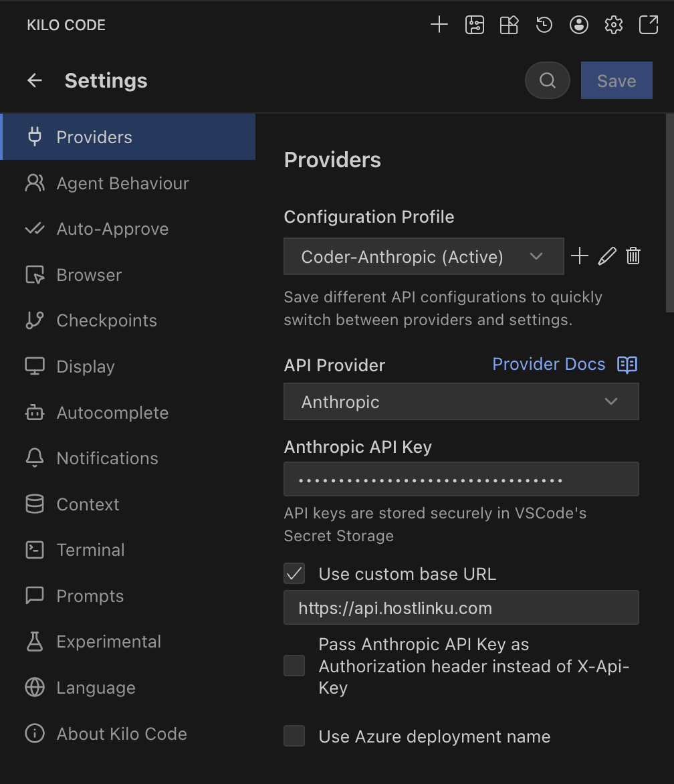This screenshot has width=674, height=784.
Task: Save the settings changes
Action: (x=616, y=80)
